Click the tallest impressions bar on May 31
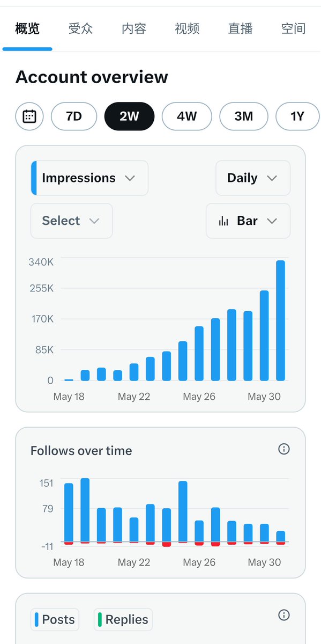The height and width of the screenshot is (644, 321). pyautogui.click(x=280, y=321)
